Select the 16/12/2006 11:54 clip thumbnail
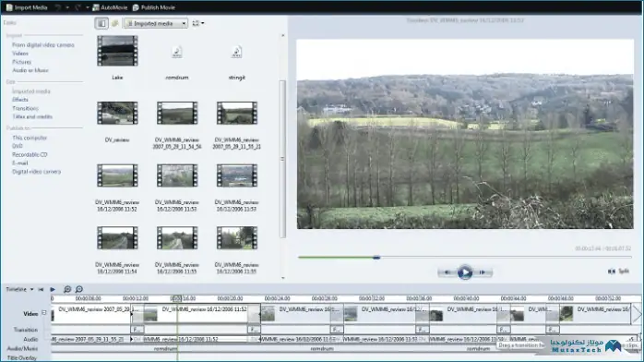644x362 pixels. (117, 238)
